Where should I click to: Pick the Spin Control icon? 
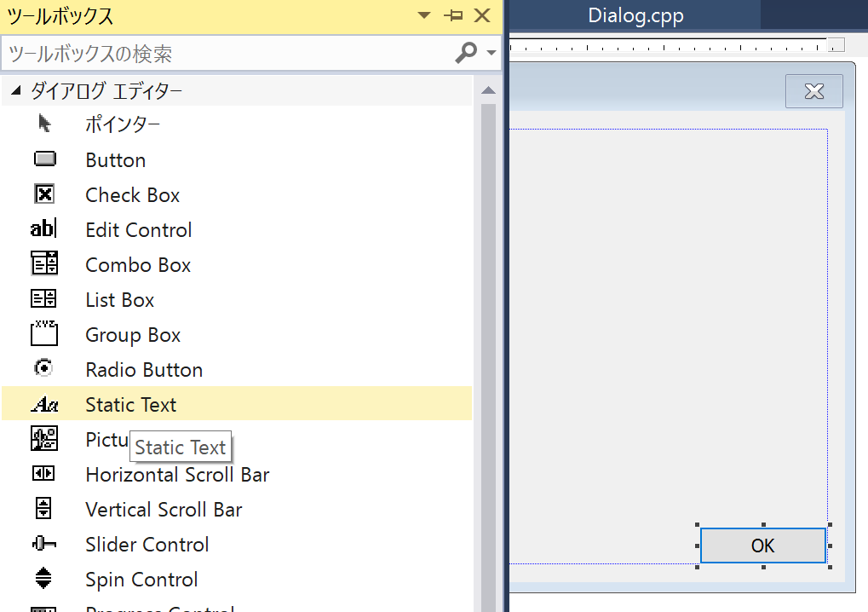coord(43,578)
